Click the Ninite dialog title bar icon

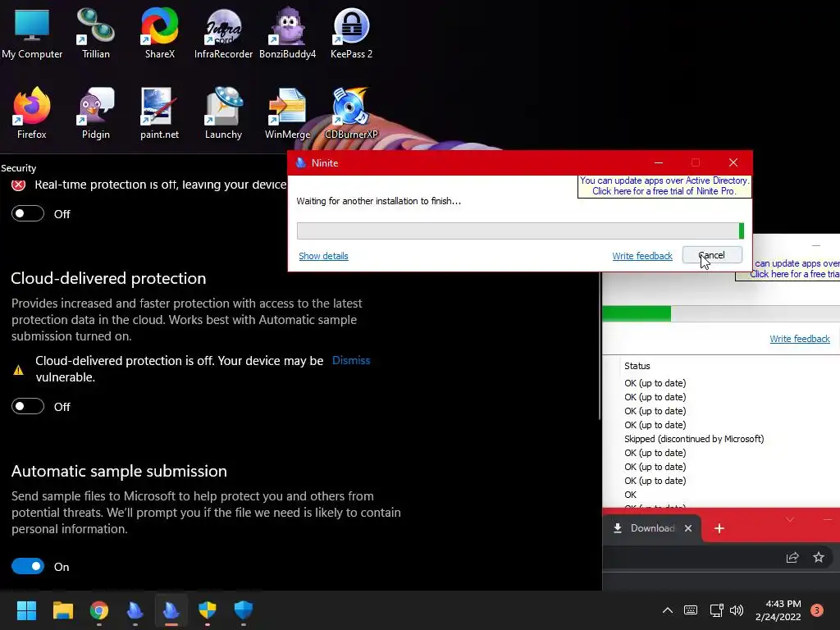[x=300, y=163]
